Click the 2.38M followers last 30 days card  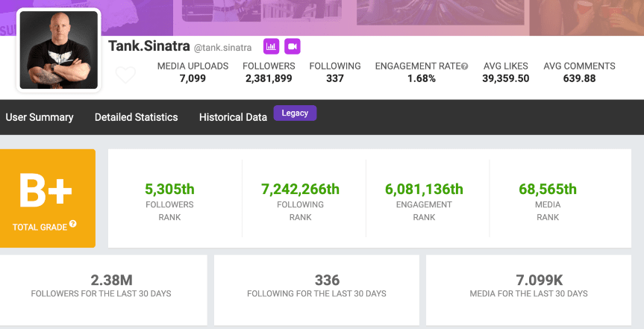[101, 286]
